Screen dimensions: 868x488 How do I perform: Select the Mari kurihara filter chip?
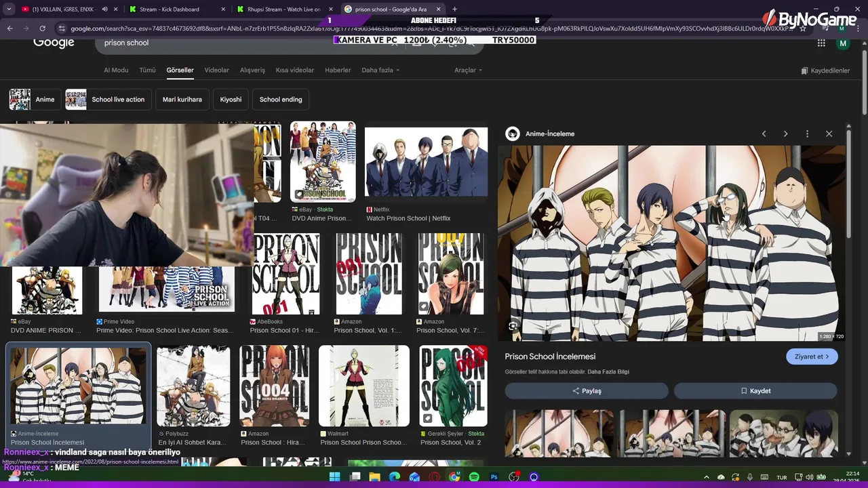(182, 99)
